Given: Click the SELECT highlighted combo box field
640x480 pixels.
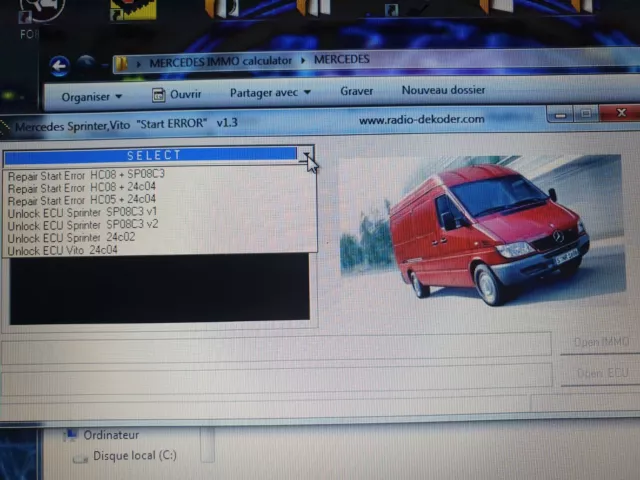Looking at the screenshot, I should [150, 155].
